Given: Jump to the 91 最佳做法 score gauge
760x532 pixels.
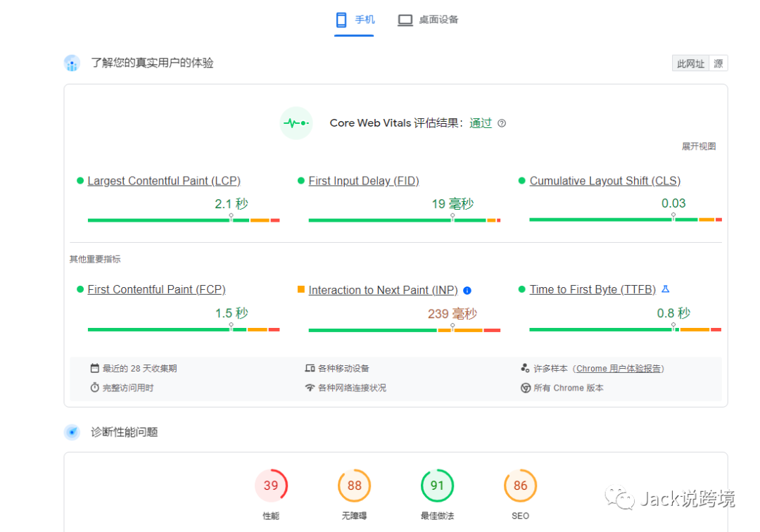Looking at the screenshot, I should pos(437,486).
